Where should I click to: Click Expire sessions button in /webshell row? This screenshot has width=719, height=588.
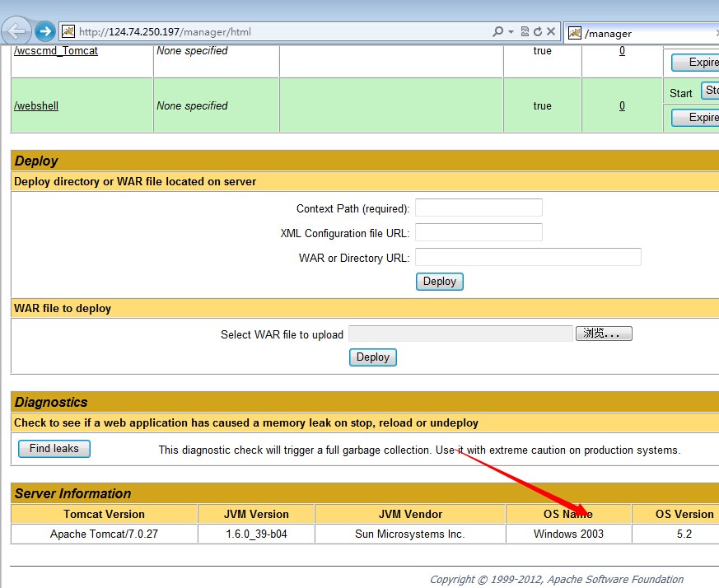[x=695, y=118]
